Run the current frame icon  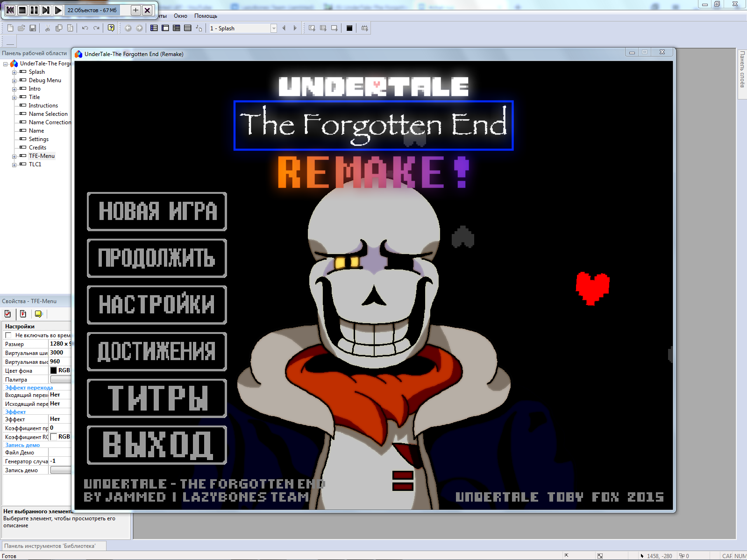334,28
